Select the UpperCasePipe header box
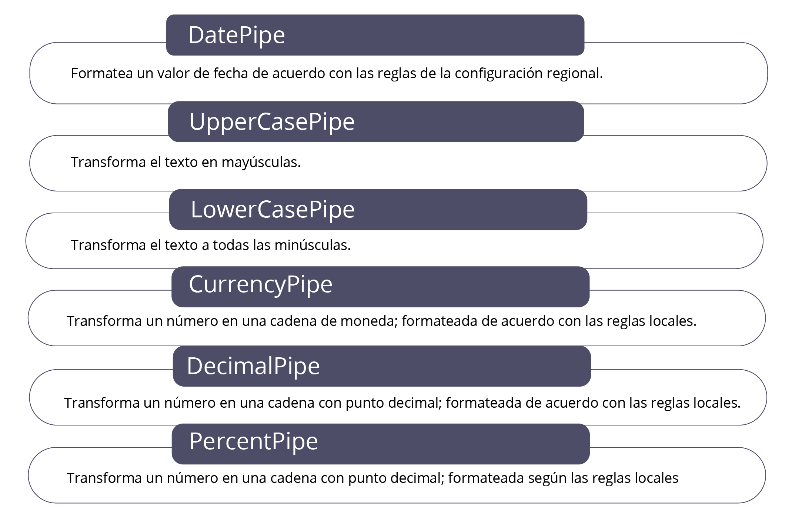Image resolution: width=812 pixels, height=524 pixels. 376,121
